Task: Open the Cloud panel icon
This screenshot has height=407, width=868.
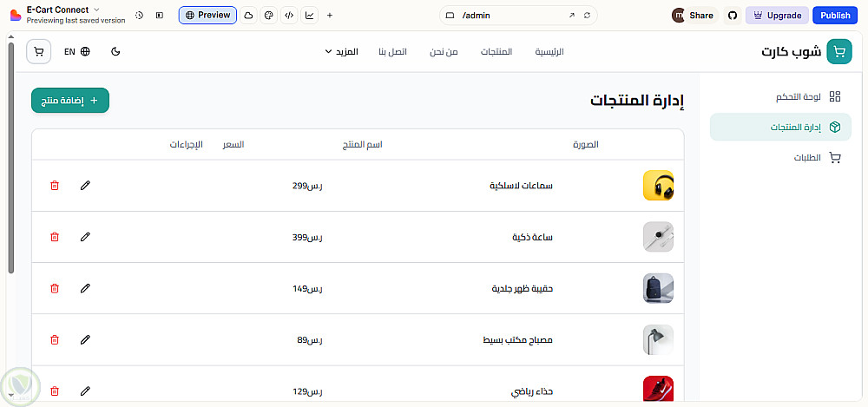Action: point(248,15)
